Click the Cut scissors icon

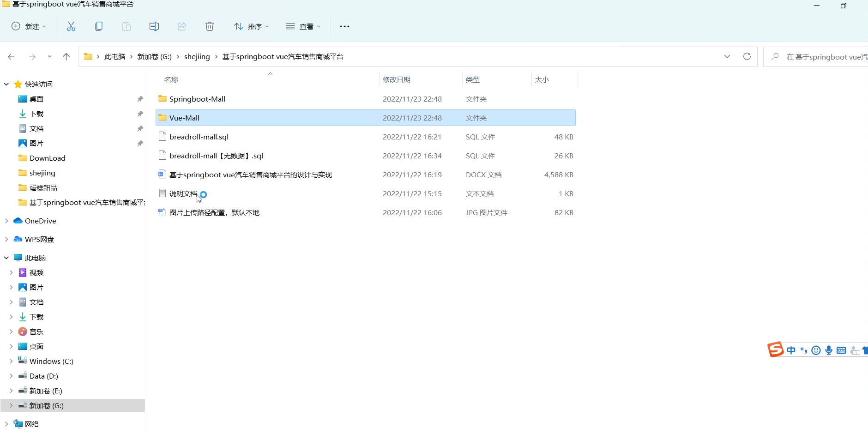pos(71,26)
